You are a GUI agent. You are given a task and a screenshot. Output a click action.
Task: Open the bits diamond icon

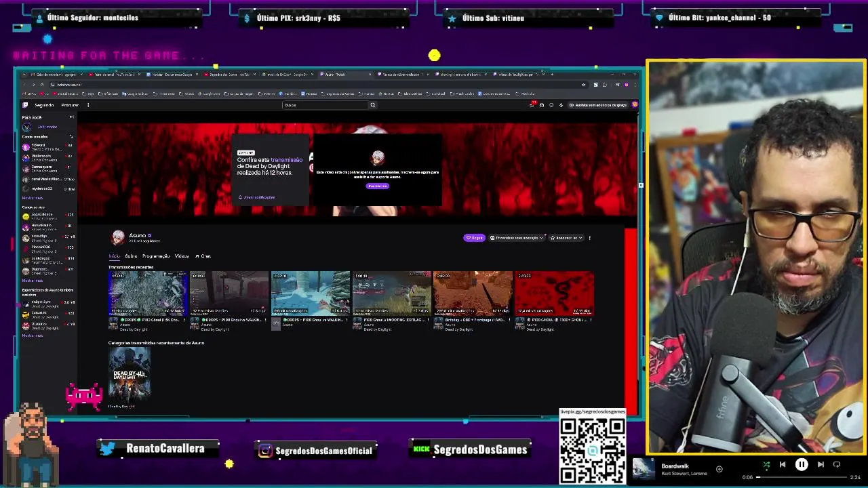coord(561,105)
